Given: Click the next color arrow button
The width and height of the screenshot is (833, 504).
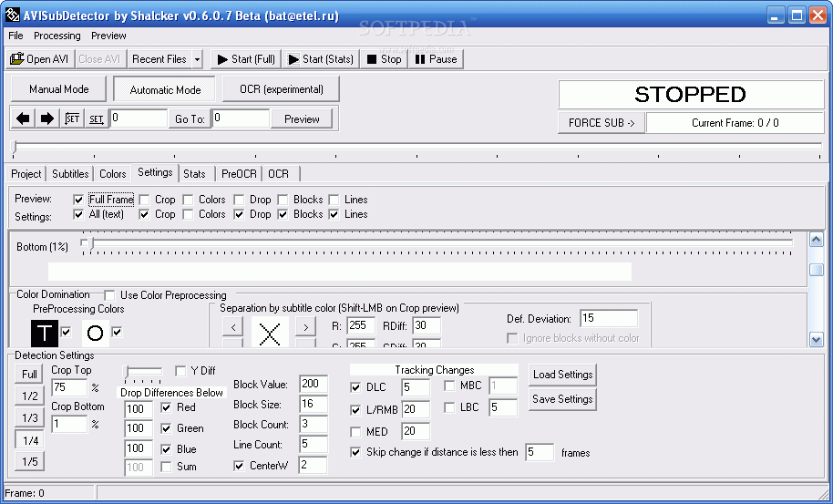Looking at the screenshot, I should pyautogui.click(x=305, y=326).
